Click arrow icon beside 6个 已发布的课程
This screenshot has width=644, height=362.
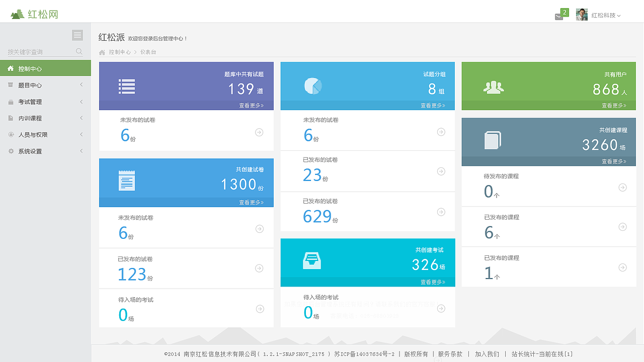[x=622, y=227]
